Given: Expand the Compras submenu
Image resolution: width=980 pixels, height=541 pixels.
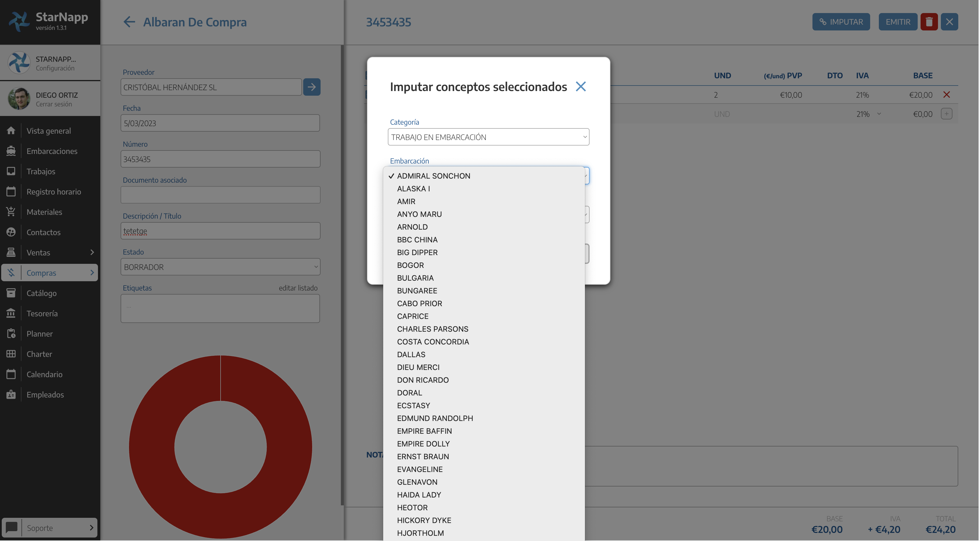Looking at the screenshot, I should click(92, 273).
